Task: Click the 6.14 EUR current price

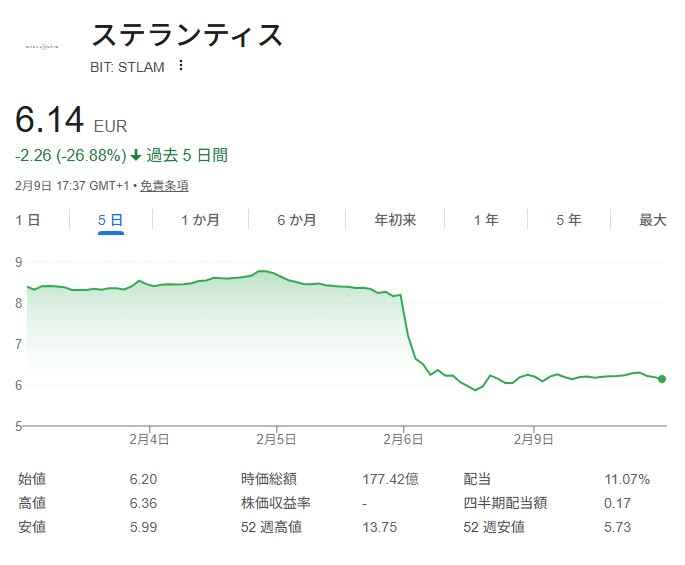Action: pyautogui.click(x=50, y=121)
